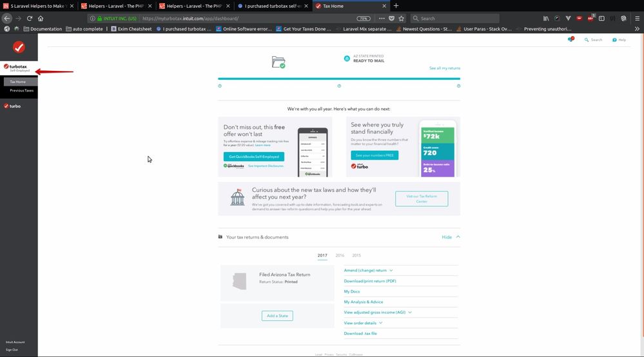644x357 pixels.
Task: Expand the Amend (change) return dropdown
Action: pyautogui.click(x=368, y=271)
